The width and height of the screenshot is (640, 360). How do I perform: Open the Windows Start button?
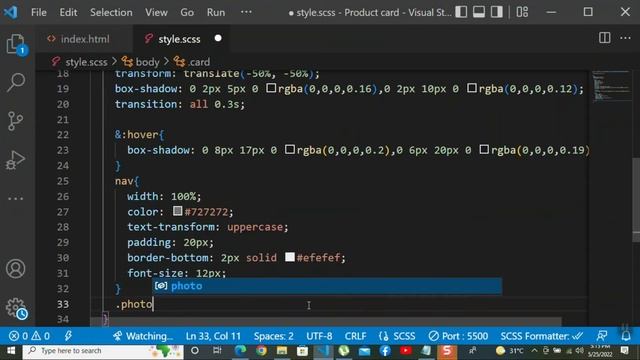(x=11, y=351)
